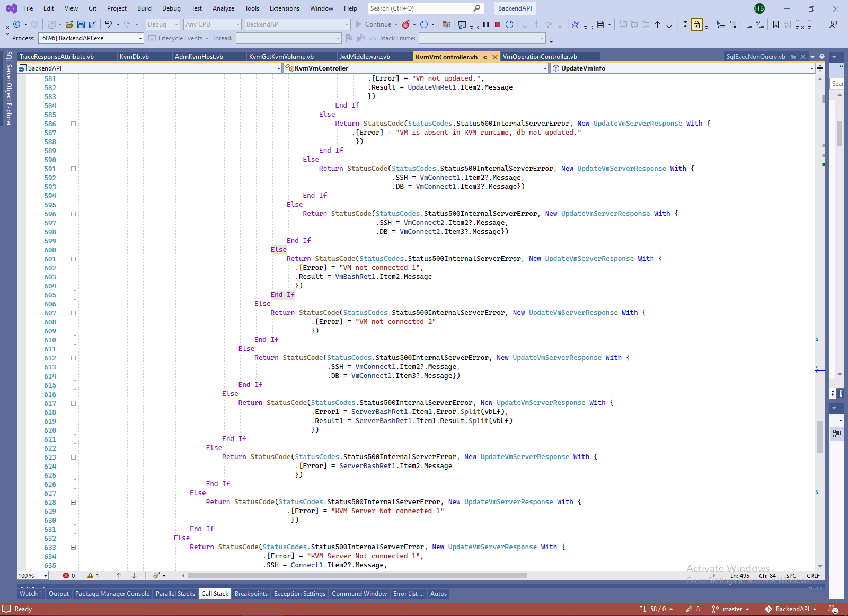Collapse code block at line 628
Screen dimensions: 848x616
click(73, 502)
